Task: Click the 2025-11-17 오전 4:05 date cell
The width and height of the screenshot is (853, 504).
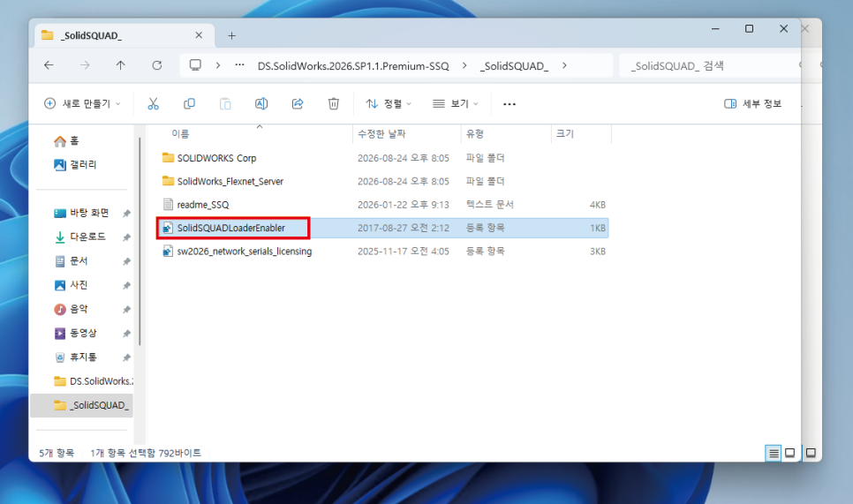Action: 404,252
